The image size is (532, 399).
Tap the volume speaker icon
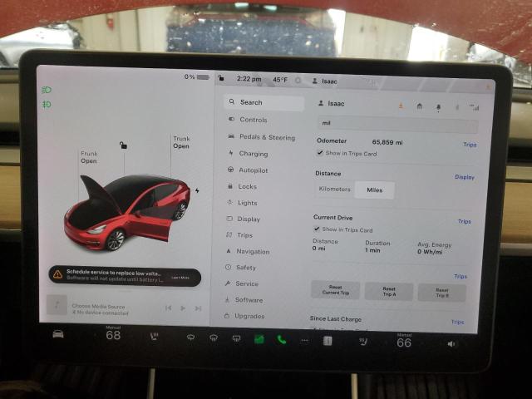[451, 344]
